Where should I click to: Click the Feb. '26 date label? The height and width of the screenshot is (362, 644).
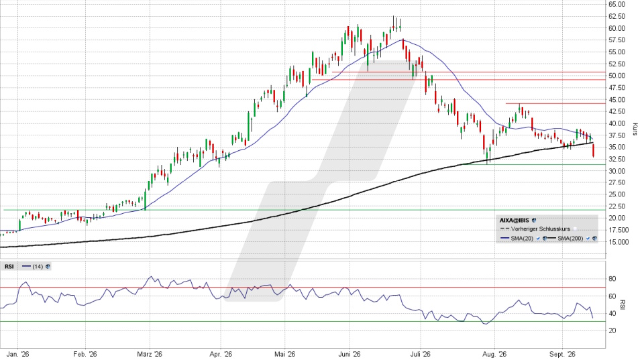click(85, 354)
